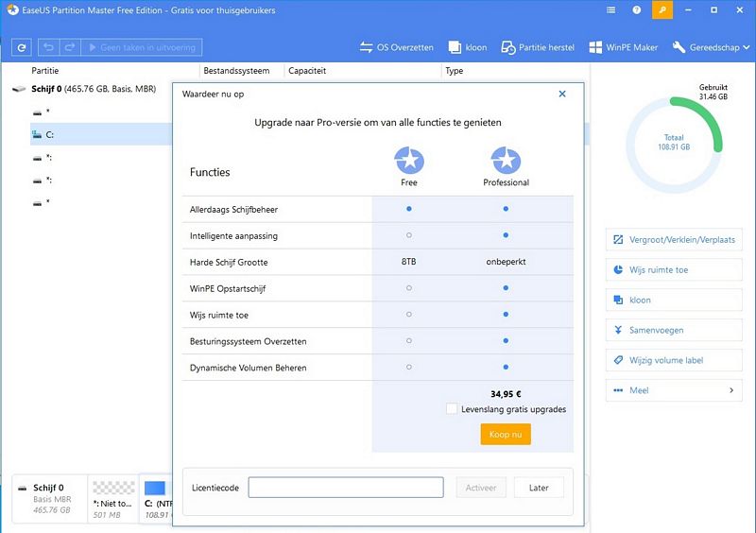Click the Professional edition star icon
Image resolution: width=756 pixels, height=533 pixels.
click(x=506, y=160)
